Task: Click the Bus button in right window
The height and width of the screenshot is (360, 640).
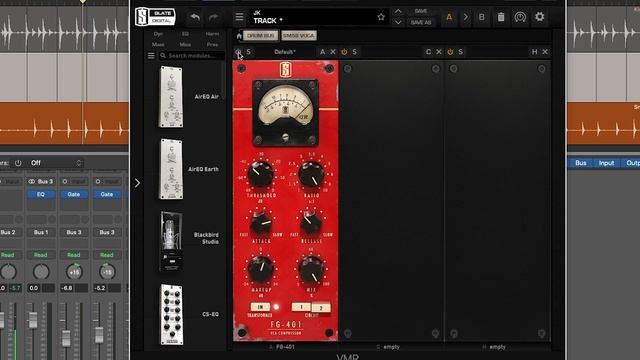Action: 581,163
